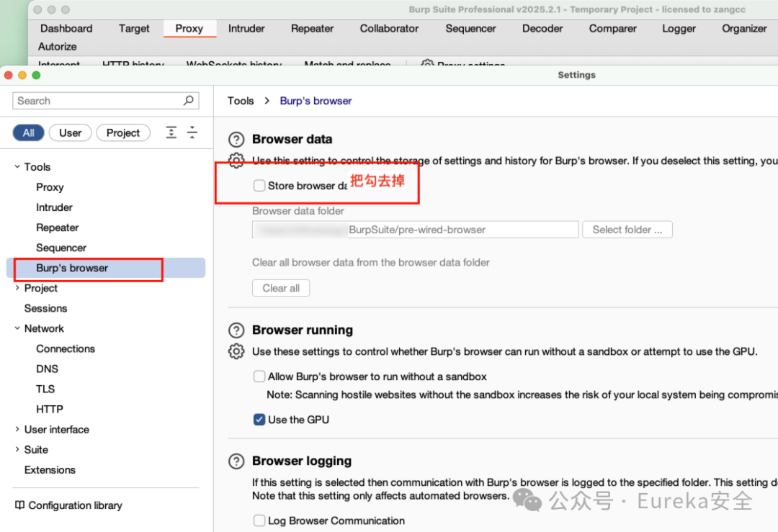This screenshot has width=778, height=532.
Task: Select Sequencer in settings tree
Action: 61,248
